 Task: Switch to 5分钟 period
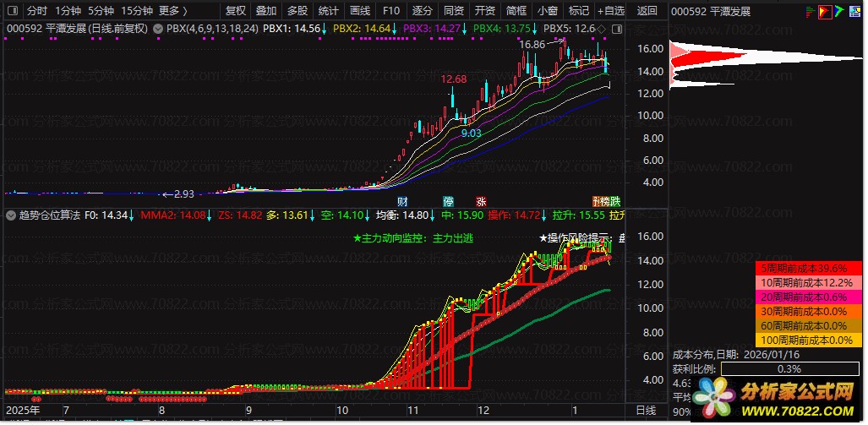click(101, 10)
